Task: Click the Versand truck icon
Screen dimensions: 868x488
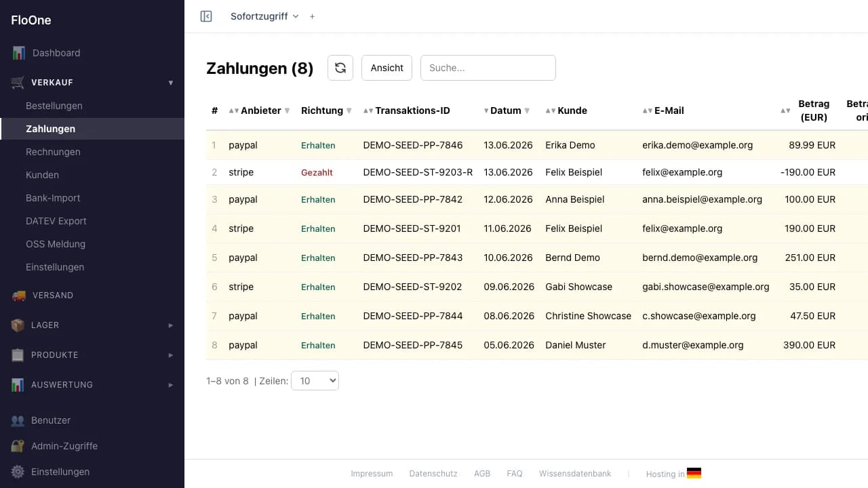Action: [18, 296]
